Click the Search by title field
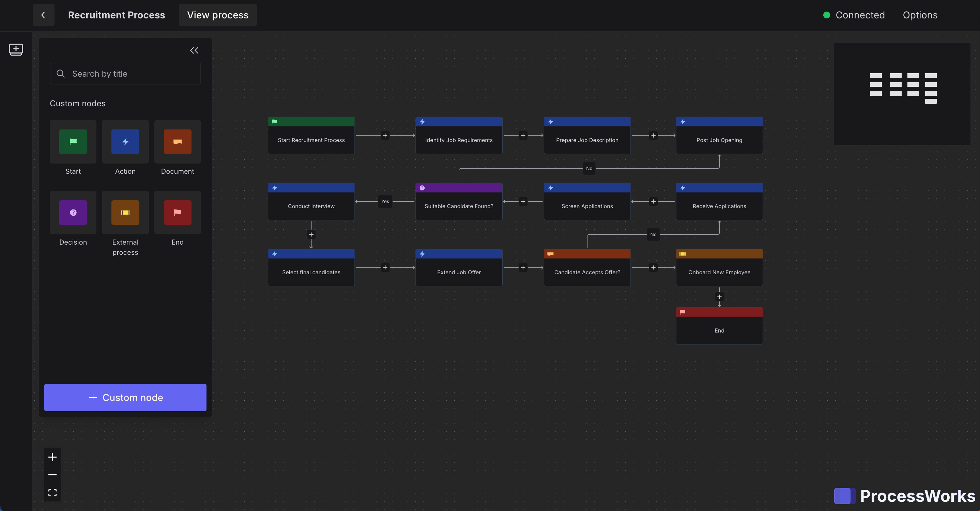This screenshot has height=511, width=980. click(125, 74)
